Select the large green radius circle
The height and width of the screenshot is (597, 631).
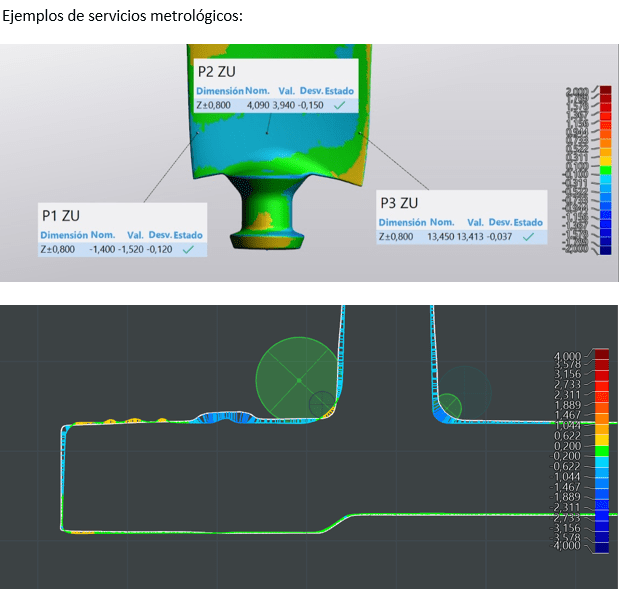(299, 380)
